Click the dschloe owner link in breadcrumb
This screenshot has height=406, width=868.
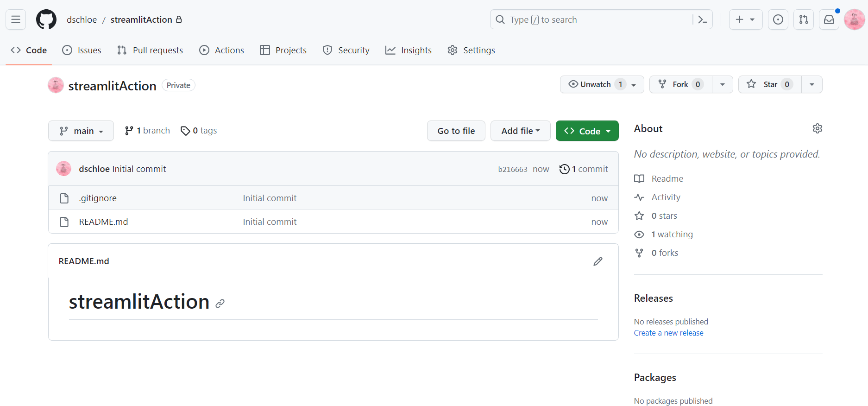pyautogui.click(x=82, y=19)
